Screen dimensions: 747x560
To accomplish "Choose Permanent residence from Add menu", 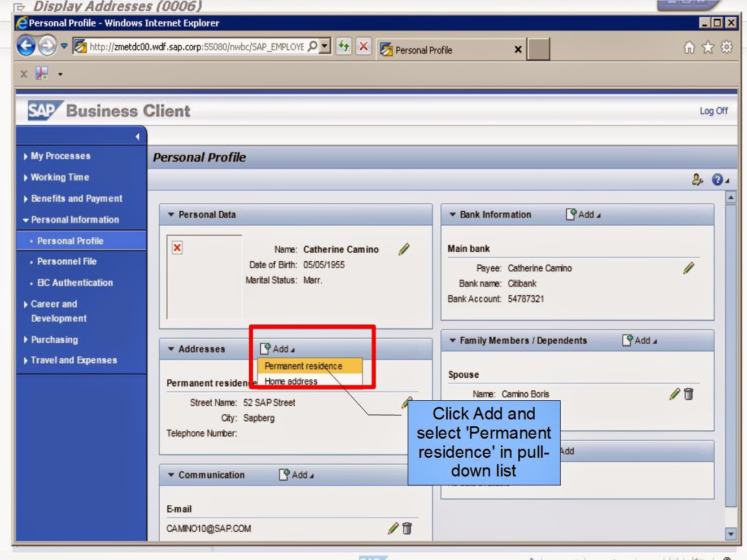I will [309, 366].
